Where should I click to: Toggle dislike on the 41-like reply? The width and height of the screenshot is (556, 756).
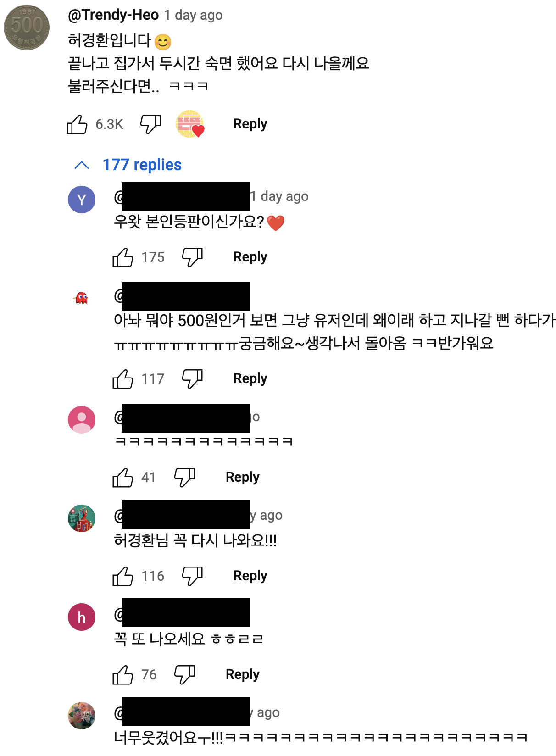pyautogui.click(x=185, y=477)
